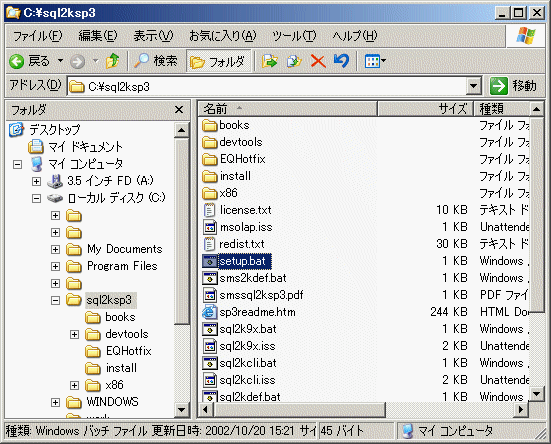Open the Tools (ツール) menu

coord(294,35)
